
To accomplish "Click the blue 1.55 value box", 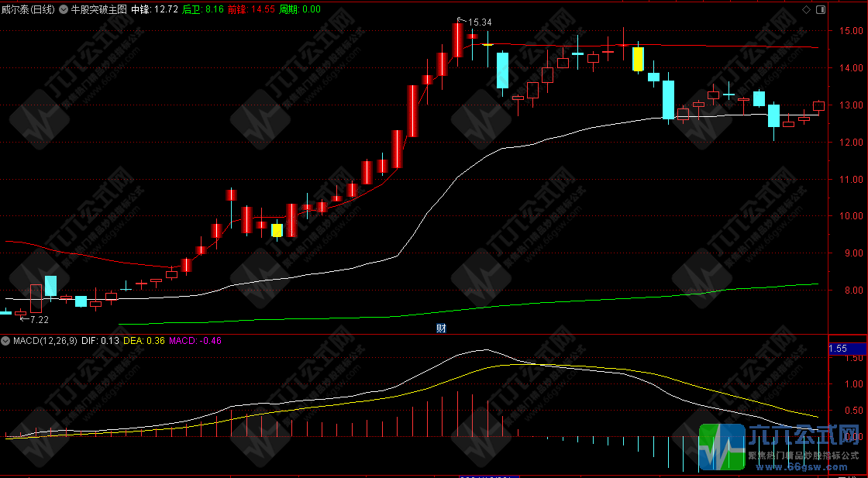I will (847, 349).
